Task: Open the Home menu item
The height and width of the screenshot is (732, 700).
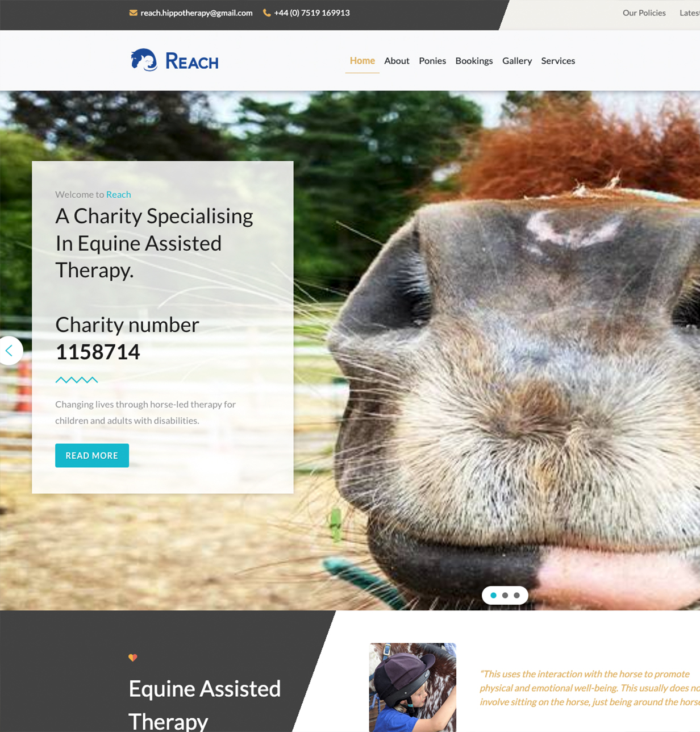Action: coord(362,61)
